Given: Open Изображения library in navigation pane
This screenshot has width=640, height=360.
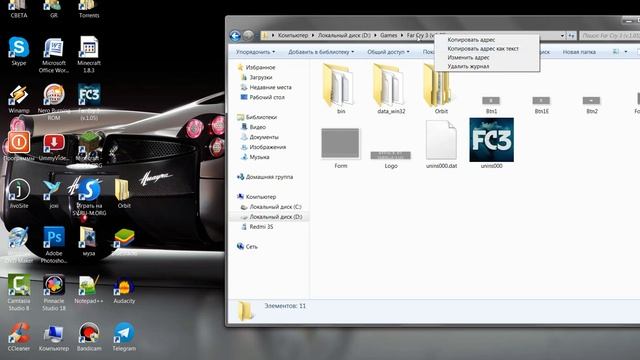Looking at the screenshot, I should coord(267,147).
